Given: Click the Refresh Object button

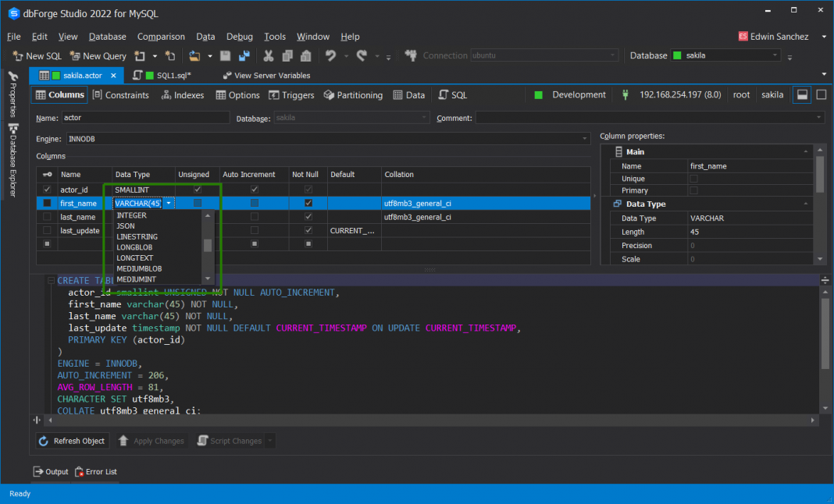Looking at the screenshot, I should coord(72,441).
